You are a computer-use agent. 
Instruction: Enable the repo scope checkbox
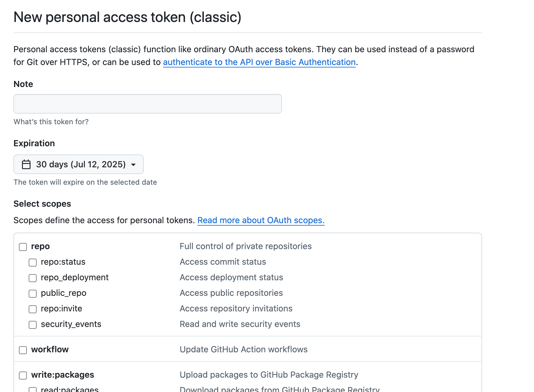tap(23, 247)
